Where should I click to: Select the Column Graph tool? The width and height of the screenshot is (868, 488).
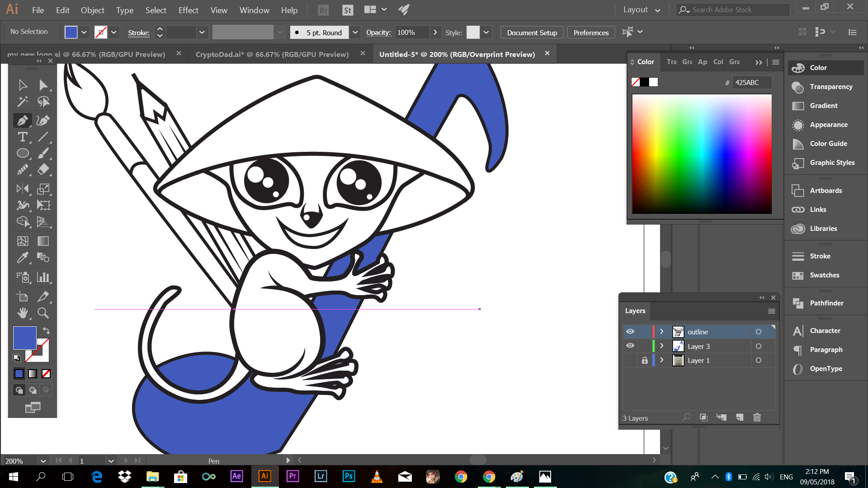43,277
